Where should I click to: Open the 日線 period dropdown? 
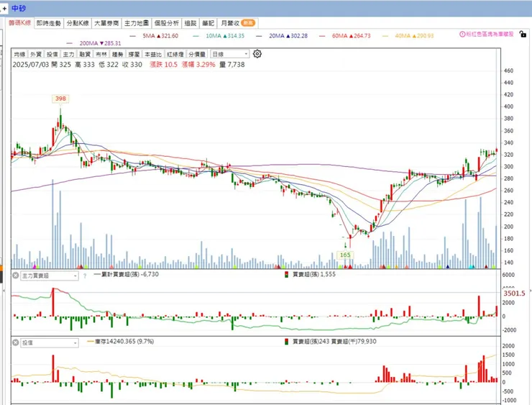click(x=230, y=54)
